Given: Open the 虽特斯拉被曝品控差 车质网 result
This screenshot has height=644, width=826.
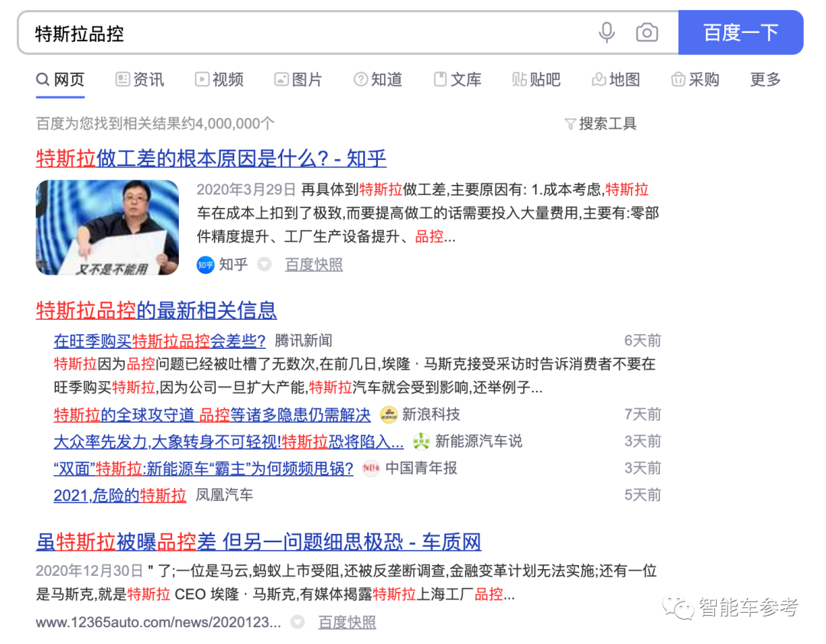Looking at the screenshot, I should point(259,542).
